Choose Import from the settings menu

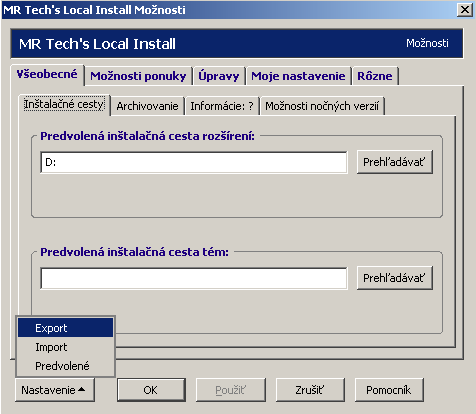coord(65,347)
